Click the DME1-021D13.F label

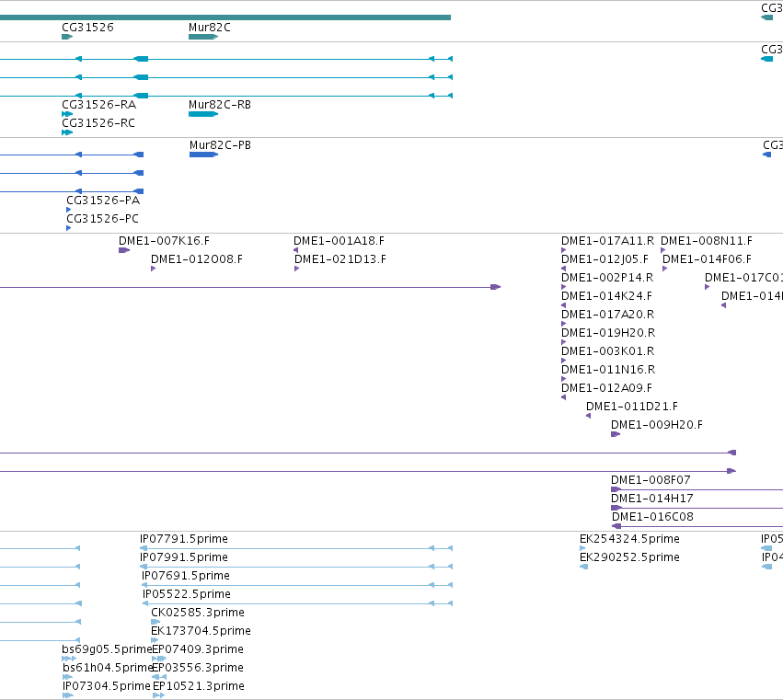pyautogui.click(x=340, y=259)
